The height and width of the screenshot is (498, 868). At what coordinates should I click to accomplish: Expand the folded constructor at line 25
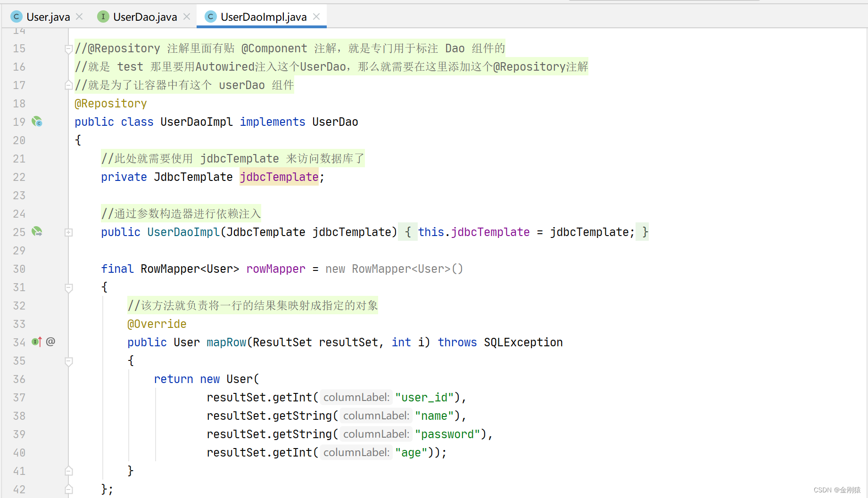click(68, 232)
